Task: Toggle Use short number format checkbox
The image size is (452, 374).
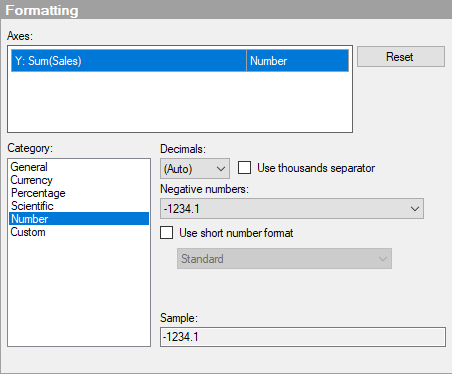Action: pos(167,233)
